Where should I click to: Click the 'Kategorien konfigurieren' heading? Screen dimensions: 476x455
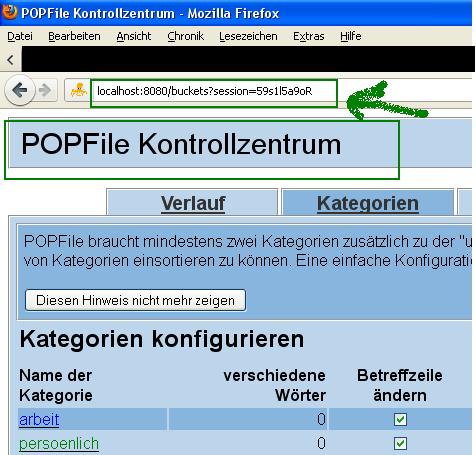coord(162,339)
